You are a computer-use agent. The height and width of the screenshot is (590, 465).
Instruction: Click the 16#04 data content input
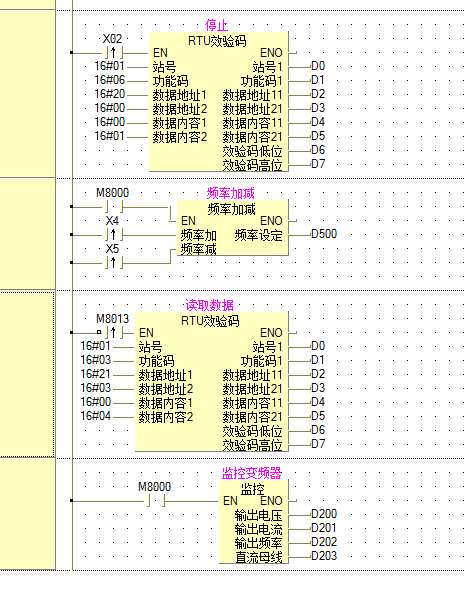(x=96, y=416)
